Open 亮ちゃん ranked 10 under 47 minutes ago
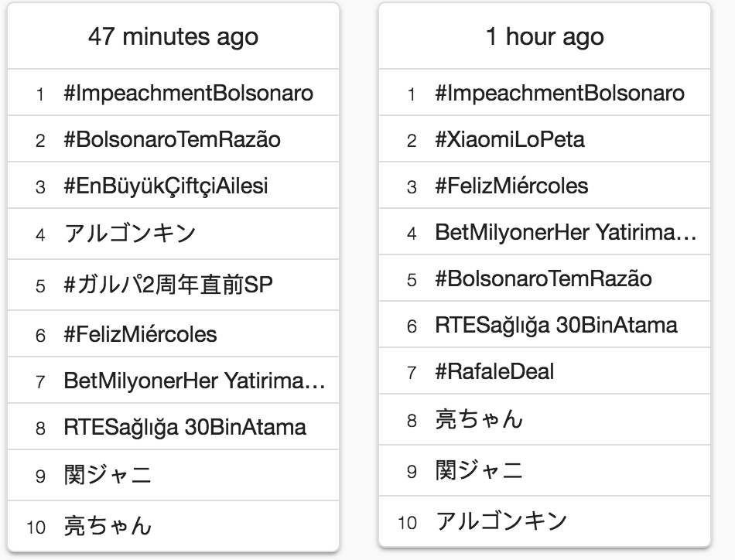Viewport: 735px width, 560px height. [x=108, y=526]
